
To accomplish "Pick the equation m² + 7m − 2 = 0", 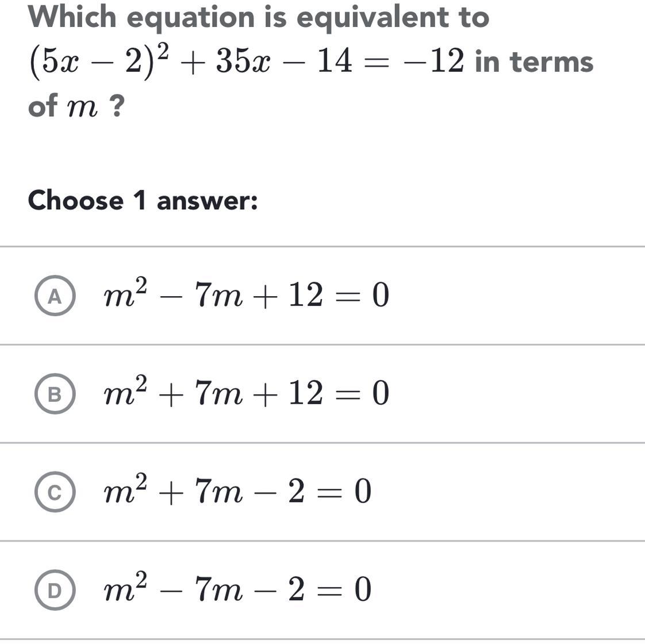I will pyautogui.click(x=237, y=490).
